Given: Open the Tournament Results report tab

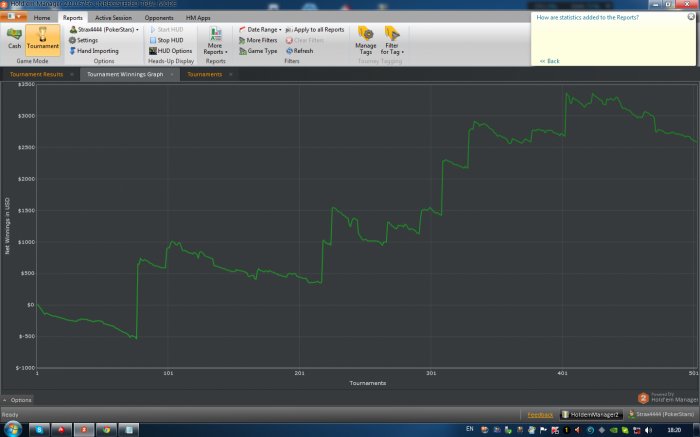Looking at the screenshot, I should 36,74.
